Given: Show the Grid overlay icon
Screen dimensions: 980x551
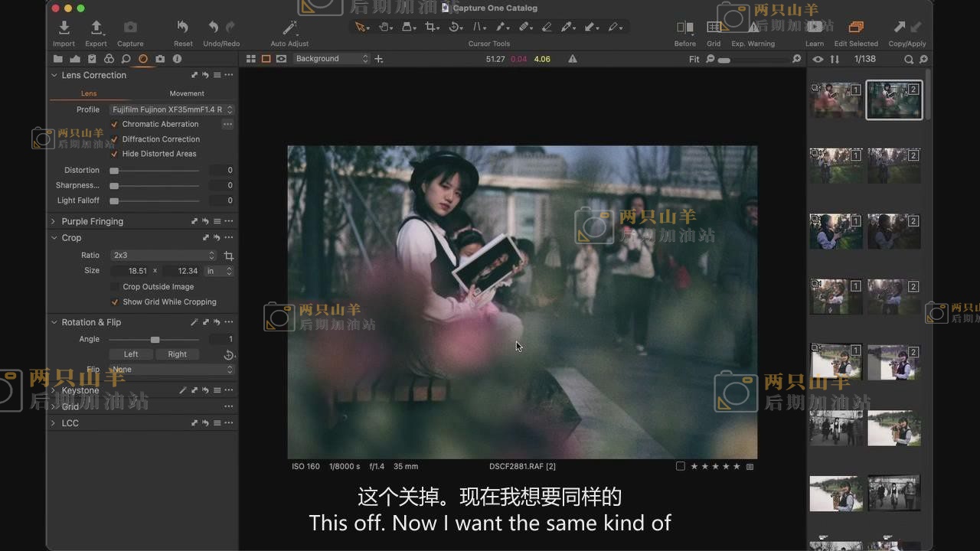Looking at the screenshot, I should [714, 28].
